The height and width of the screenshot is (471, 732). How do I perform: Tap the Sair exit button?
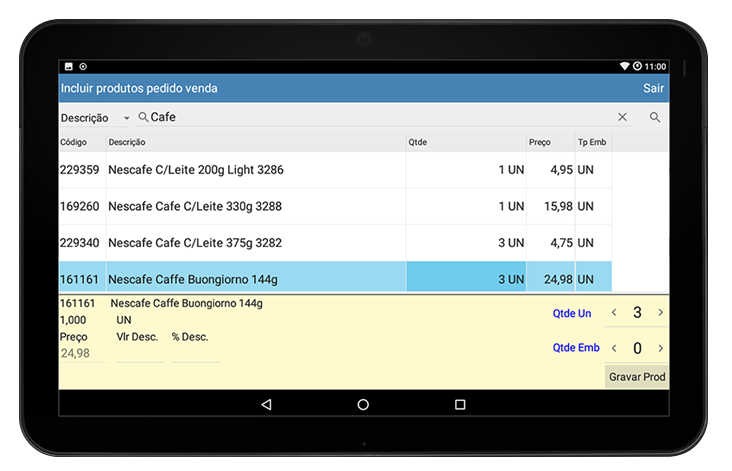653,88
